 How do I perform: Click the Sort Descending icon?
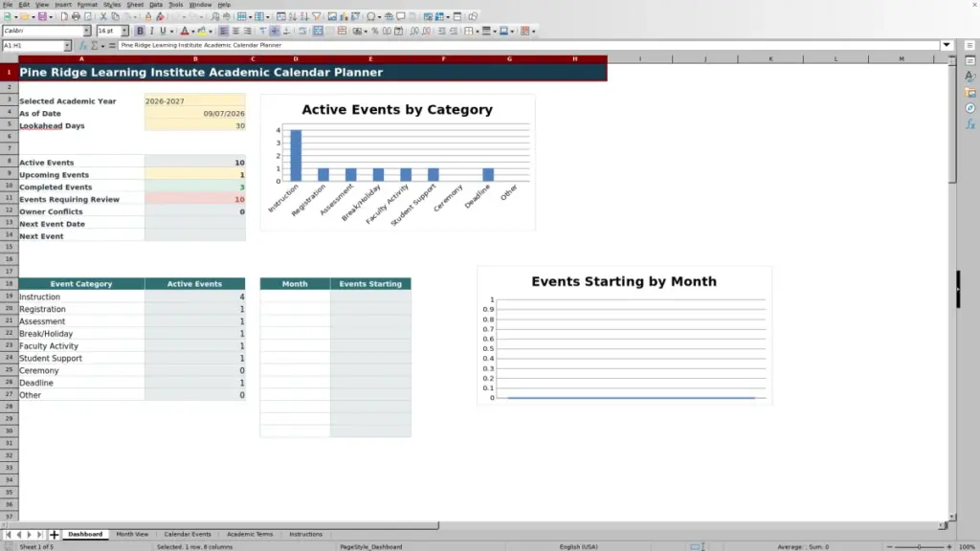point(304,17)
